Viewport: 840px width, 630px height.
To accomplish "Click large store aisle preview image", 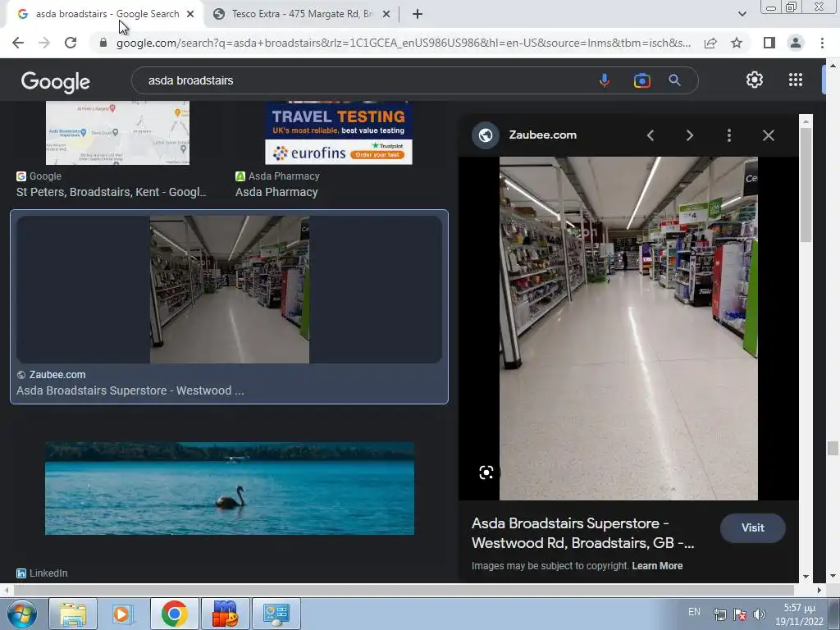I will pyautogui.click(x=628, y=328).
